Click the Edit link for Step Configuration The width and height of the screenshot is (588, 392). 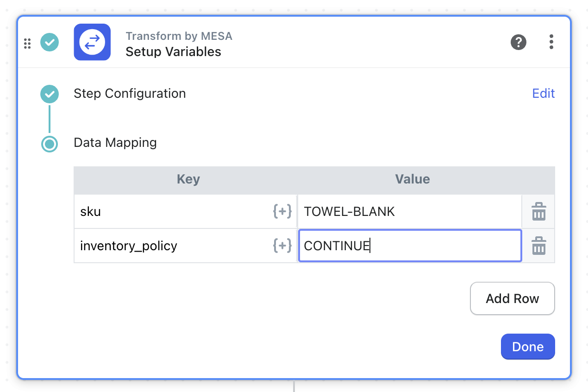(x=544, y=94)
